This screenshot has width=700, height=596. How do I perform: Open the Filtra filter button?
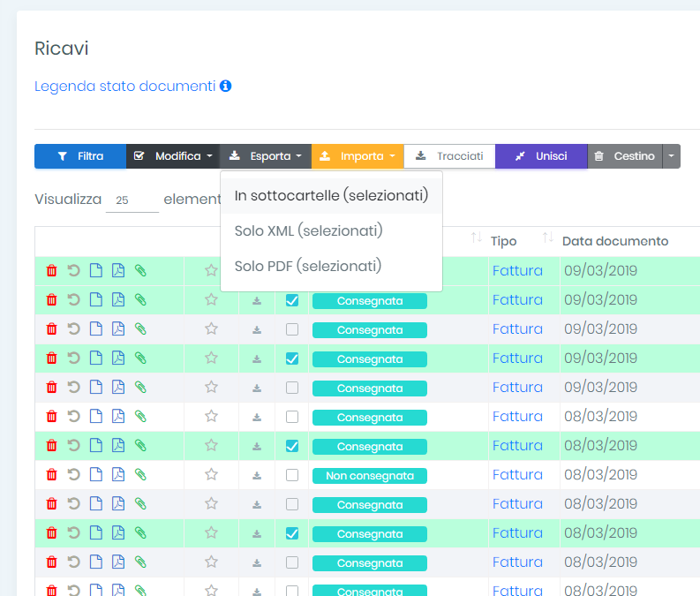(80, 156)
